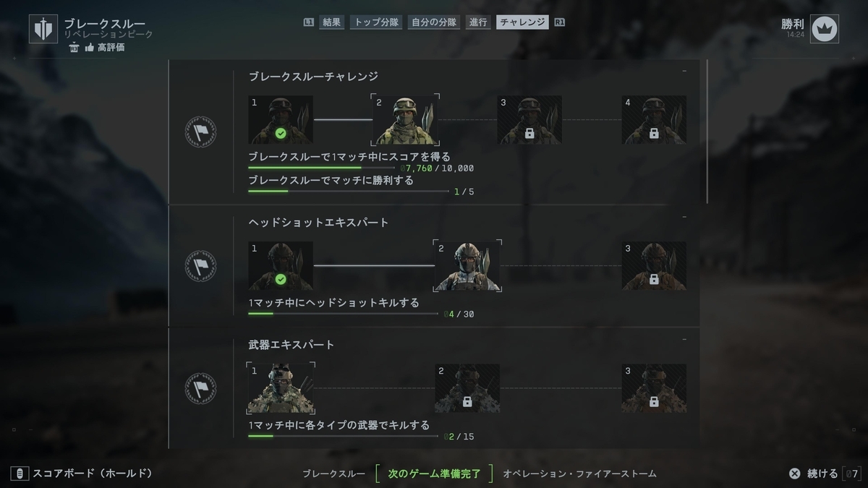Screen dimensions: 868x488
Task: Open the トップ分隊 tab
Action: point(376,22)
